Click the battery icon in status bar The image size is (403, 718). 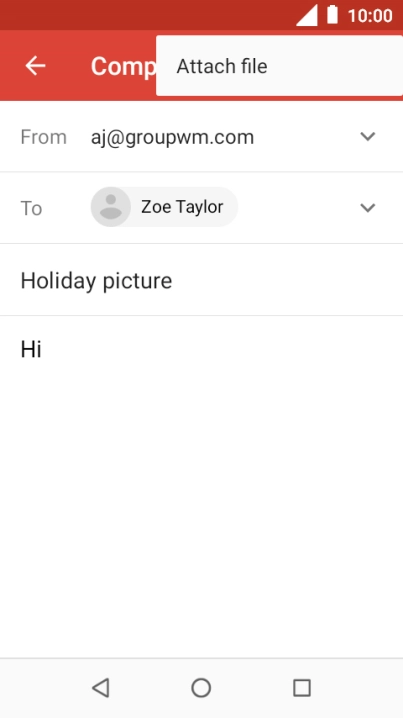332,15
